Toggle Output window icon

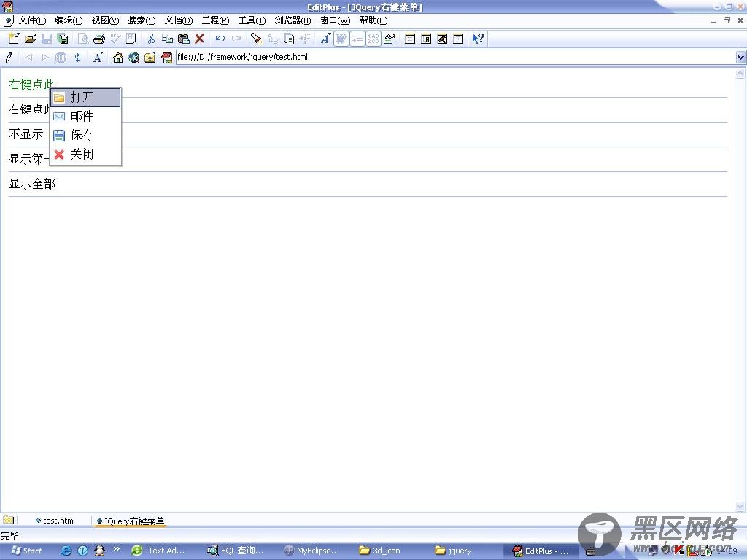pyautogui.click(x=442, y=39)
